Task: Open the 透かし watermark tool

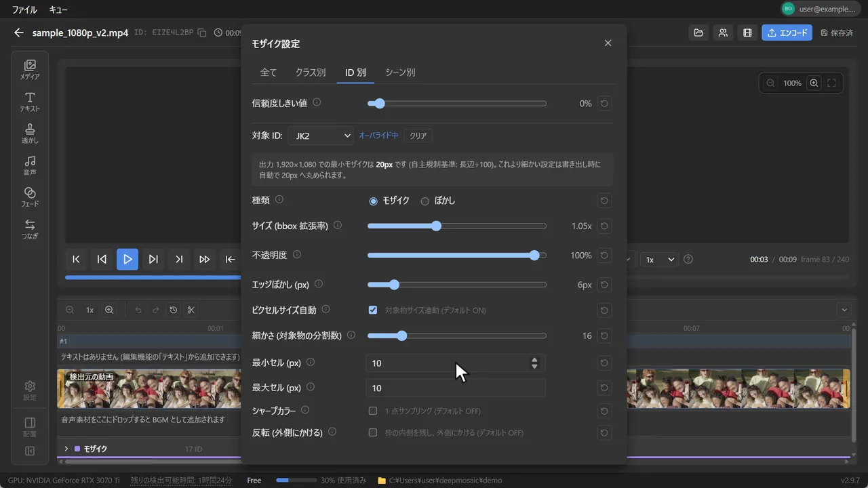Action: 30,134
